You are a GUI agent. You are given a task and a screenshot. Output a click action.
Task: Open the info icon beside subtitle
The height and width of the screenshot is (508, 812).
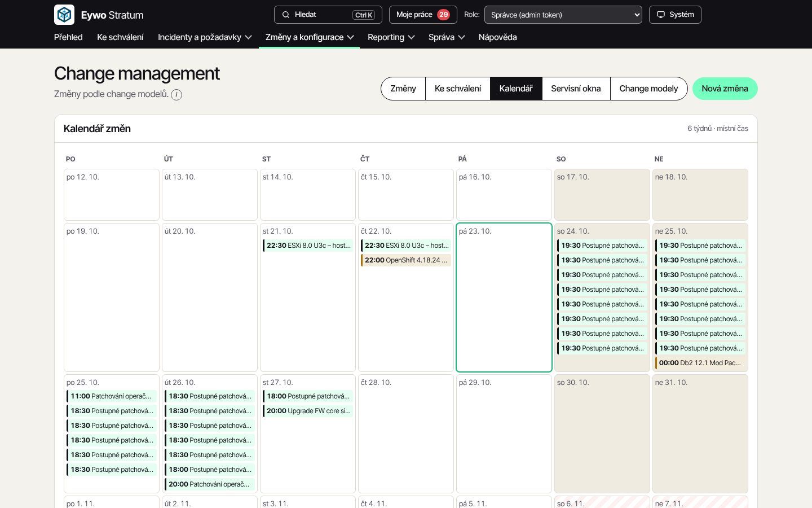click(x=176, y=95)
